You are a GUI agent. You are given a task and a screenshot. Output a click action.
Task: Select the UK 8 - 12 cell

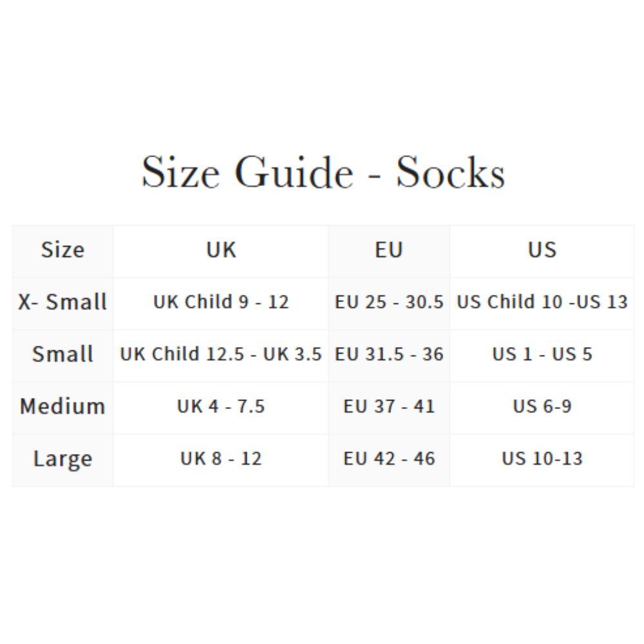pos(221,459)
